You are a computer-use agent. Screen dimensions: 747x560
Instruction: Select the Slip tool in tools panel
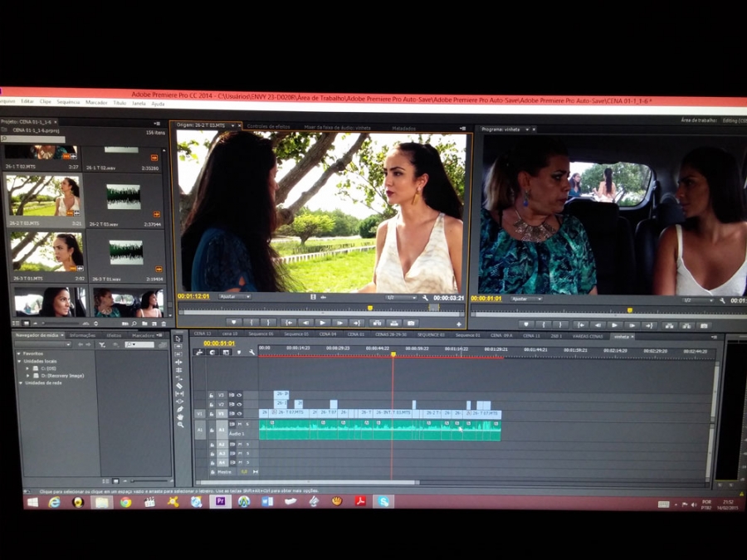tap(179, 394)
